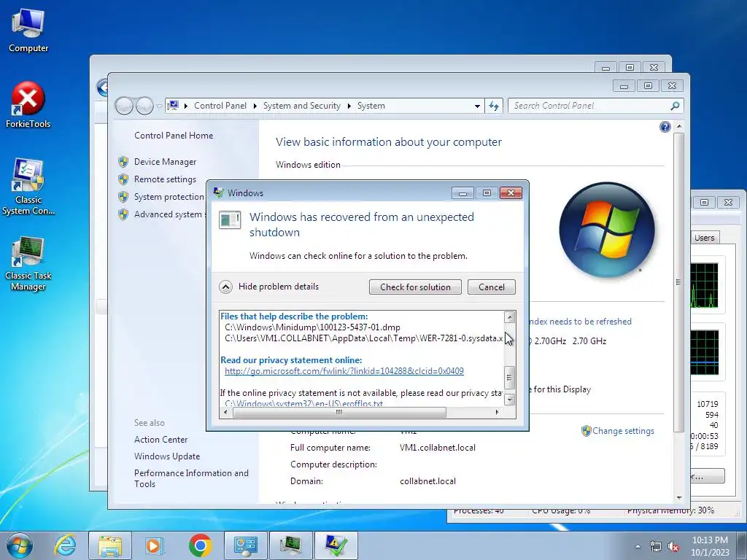Open Device Manager link
The image size is (747, 560).
pyautogui.click(x=165, y=162)
